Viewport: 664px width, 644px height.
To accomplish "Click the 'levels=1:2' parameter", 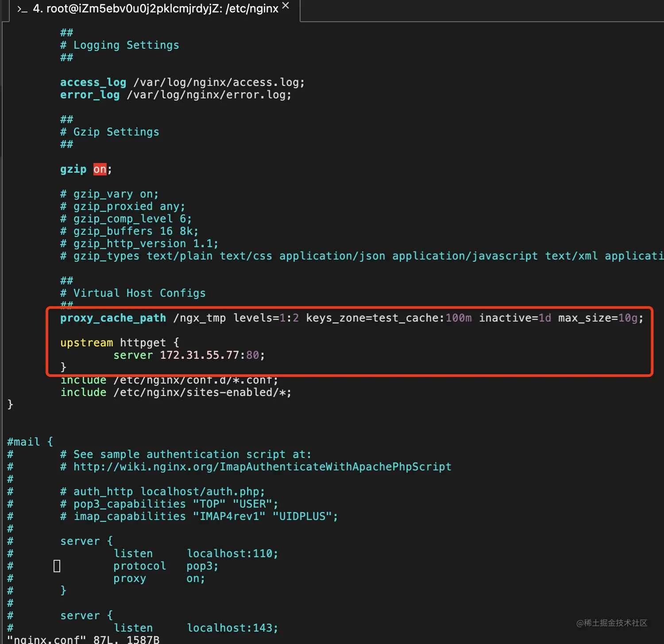I will pyautogui.click(x=266, y=318).
